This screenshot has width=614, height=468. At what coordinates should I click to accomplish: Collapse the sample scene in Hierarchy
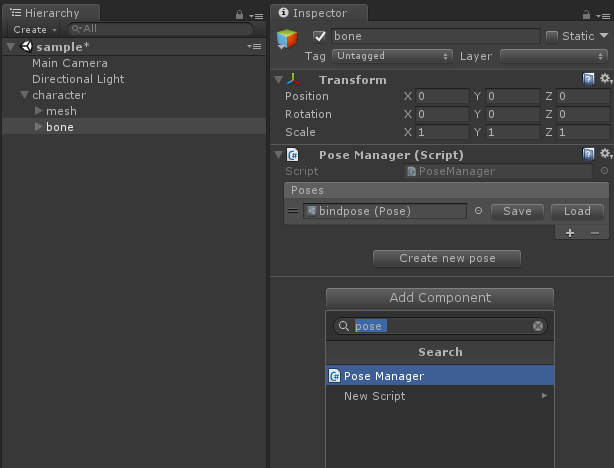(x=11, y=47)
